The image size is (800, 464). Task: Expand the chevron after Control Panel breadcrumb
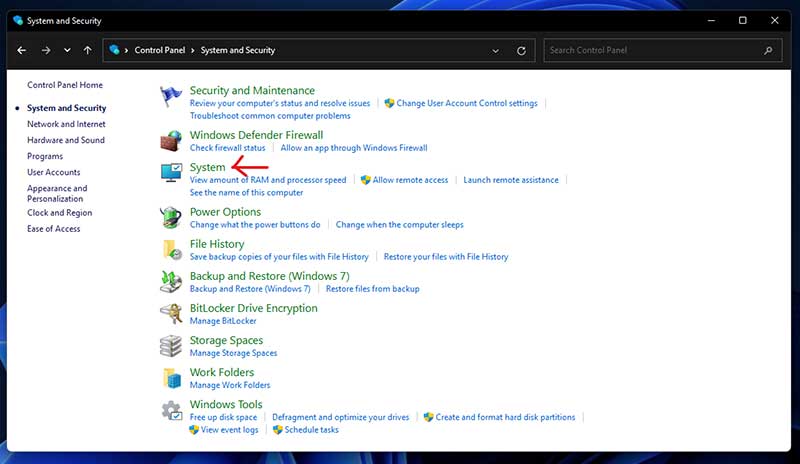coord(191,50)
